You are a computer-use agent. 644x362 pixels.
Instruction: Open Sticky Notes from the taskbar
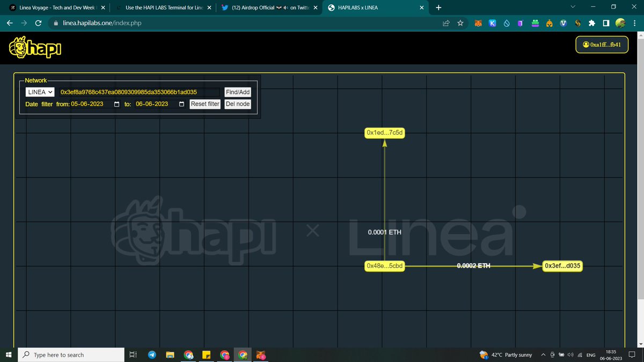pyautogui.click(x=206, y=355)
